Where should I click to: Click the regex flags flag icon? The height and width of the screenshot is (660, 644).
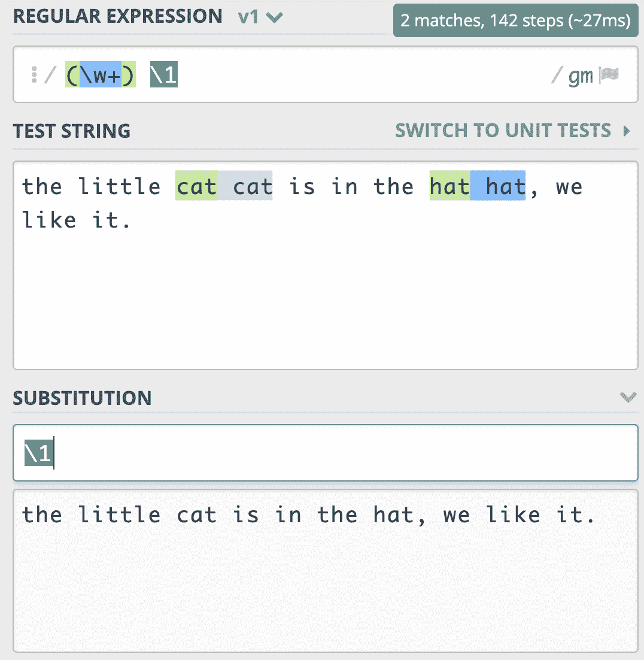point(609,75)
